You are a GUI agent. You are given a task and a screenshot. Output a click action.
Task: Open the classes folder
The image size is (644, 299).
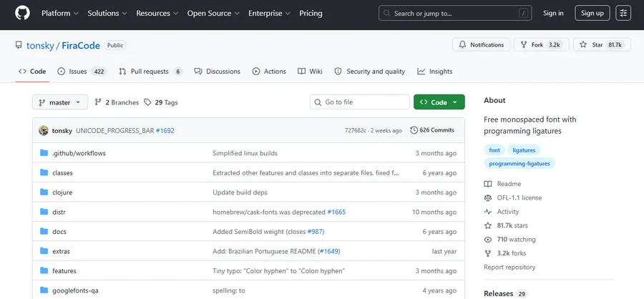coord(62,173)
